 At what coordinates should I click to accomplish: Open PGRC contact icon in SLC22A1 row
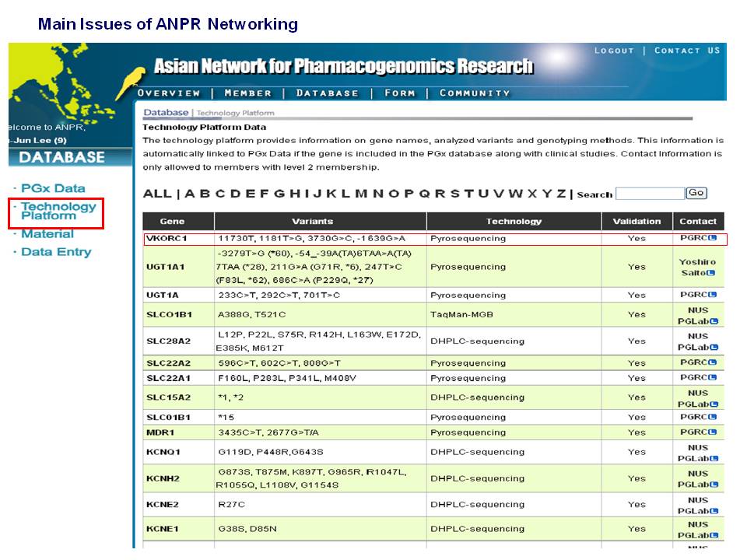713,378
